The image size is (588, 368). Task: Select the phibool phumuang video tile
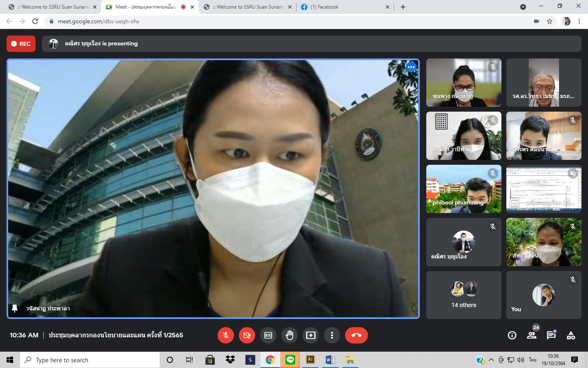(463, 189)
